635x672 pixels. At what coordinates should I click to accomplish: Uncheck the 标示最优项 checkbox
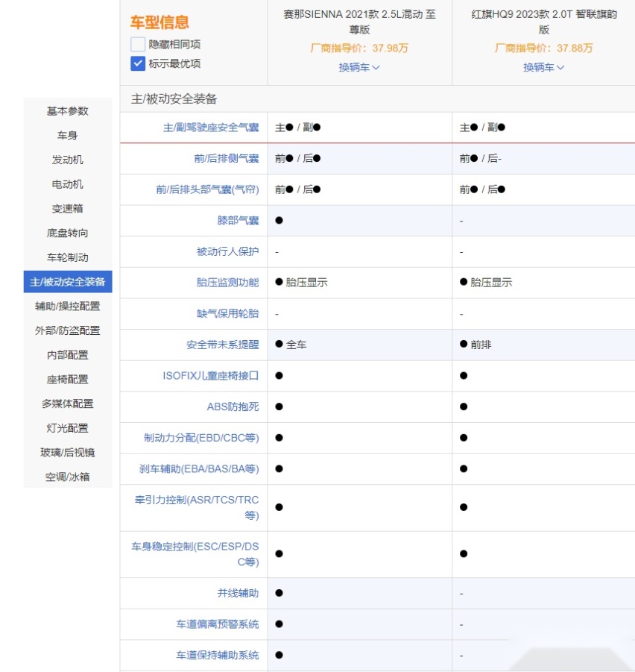pos(138,63)
